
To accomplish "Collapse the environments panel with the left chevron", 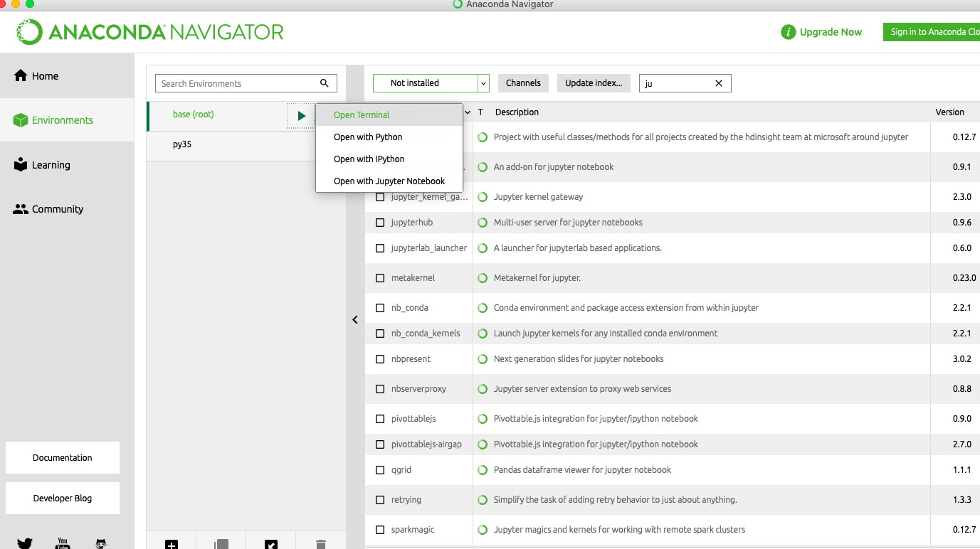I will [355, 320].
